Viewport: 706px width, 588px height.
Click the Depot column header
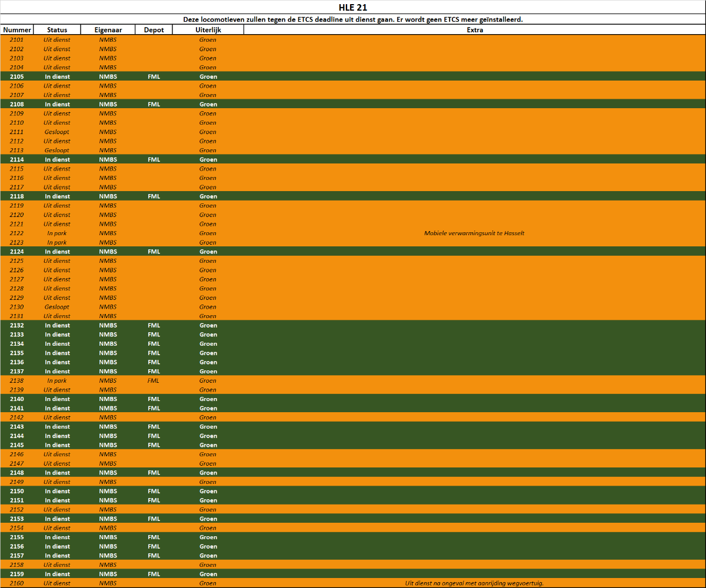(x=154, y=30)
